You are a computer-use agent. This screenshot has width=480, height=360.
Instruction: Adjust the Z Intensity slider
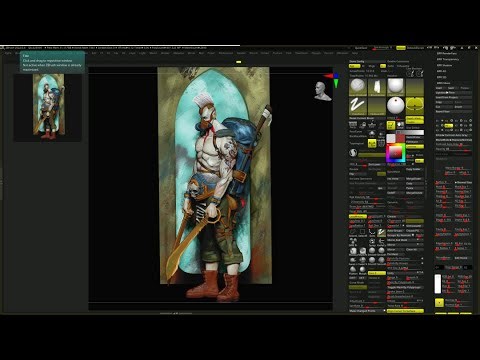point(366,202)
